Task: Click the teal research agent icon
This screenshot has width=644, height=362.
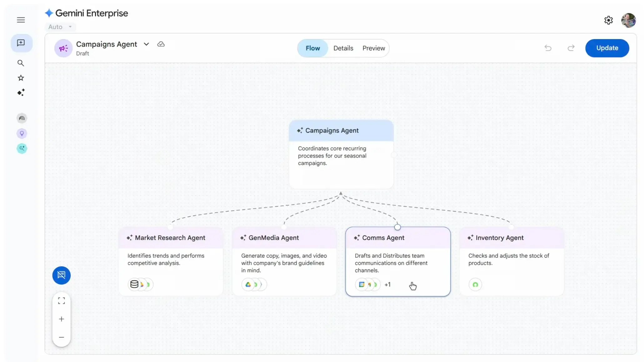Action: (22, 148)
